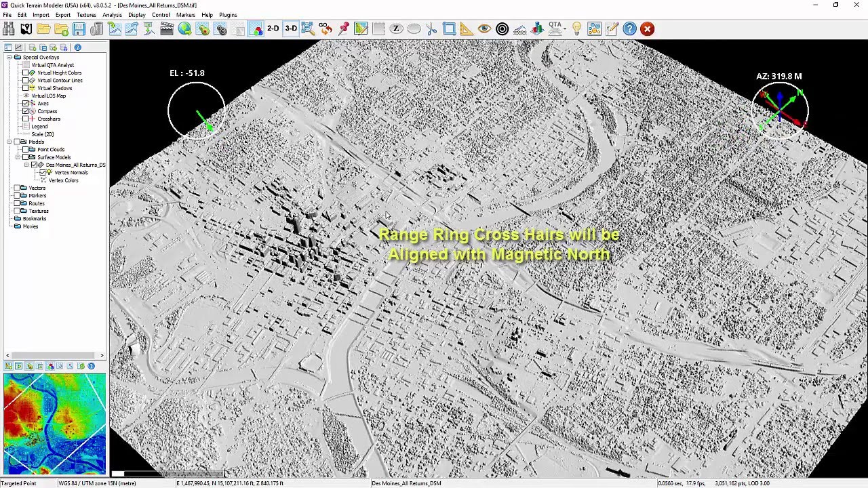The height and width of the screenshot is (488, 868).
Task: Click the floppy disk save icon
Action: click(x=79, y=28)
